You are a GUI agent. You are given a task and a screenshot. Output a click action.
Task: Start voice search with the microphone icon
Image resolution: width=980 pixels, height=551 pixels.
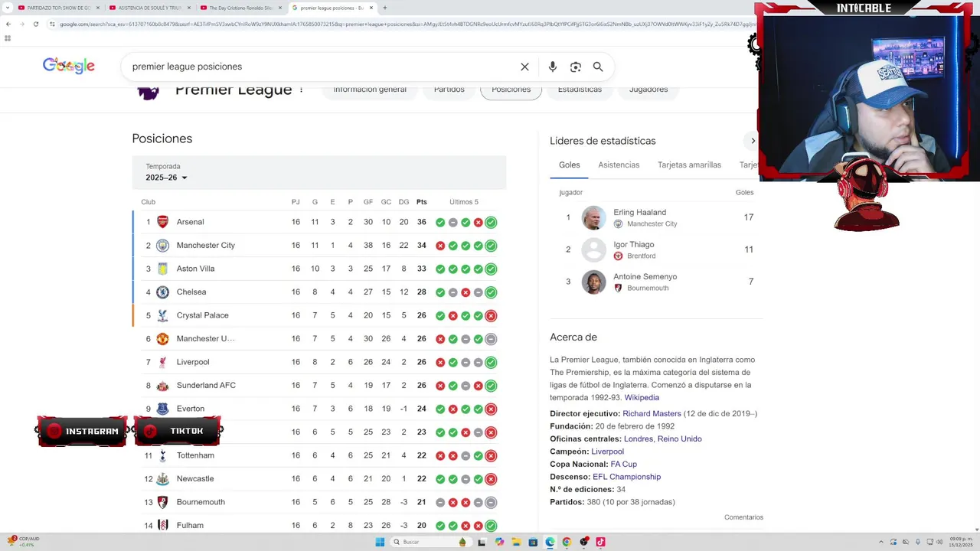(553, 67)
